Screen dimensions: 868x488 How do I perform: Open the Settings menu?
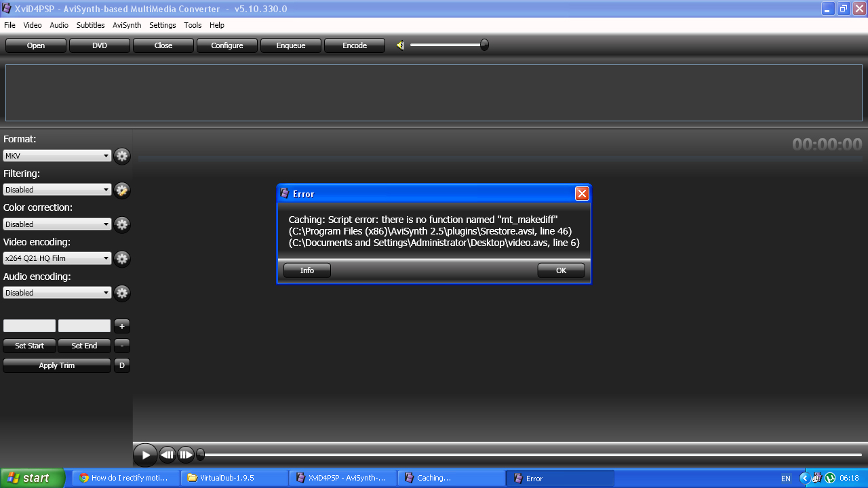tap(163, 25)
